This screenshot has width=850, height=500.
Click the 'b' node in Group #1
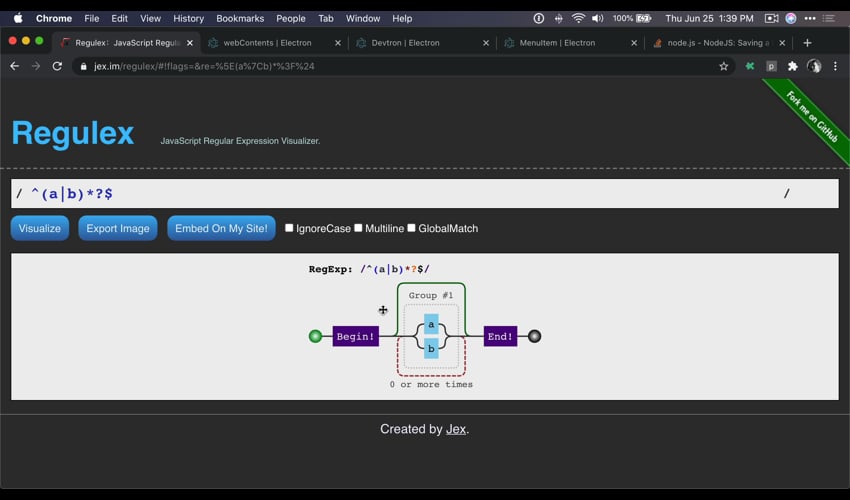tap(431, 349)
